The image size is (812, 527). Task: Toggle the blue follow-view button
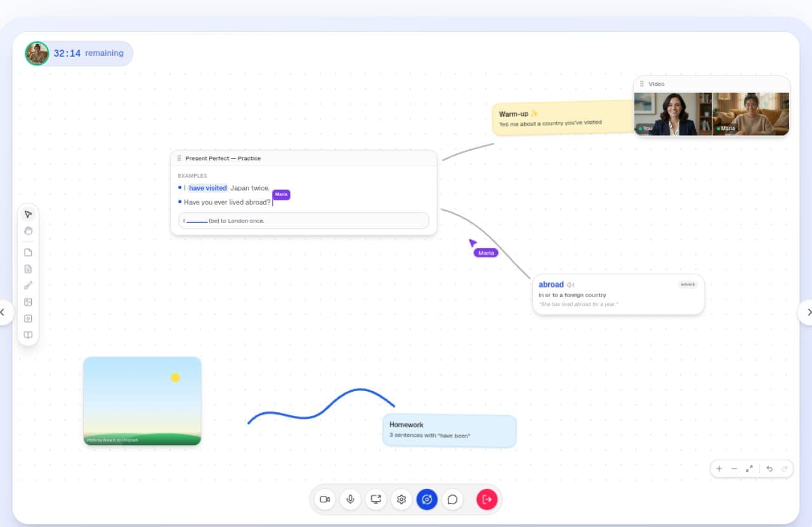coord(427,500)
